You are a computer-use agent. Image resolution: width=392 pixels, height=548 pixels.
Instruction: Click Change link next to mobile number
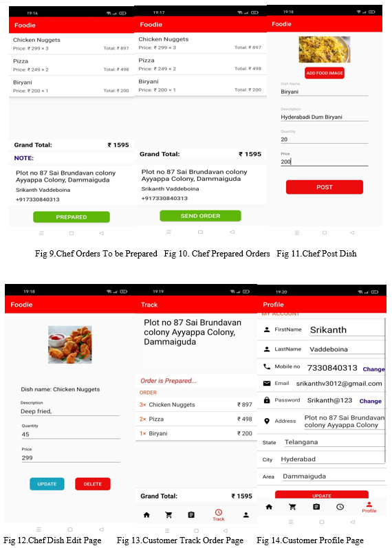pos(373,369)
